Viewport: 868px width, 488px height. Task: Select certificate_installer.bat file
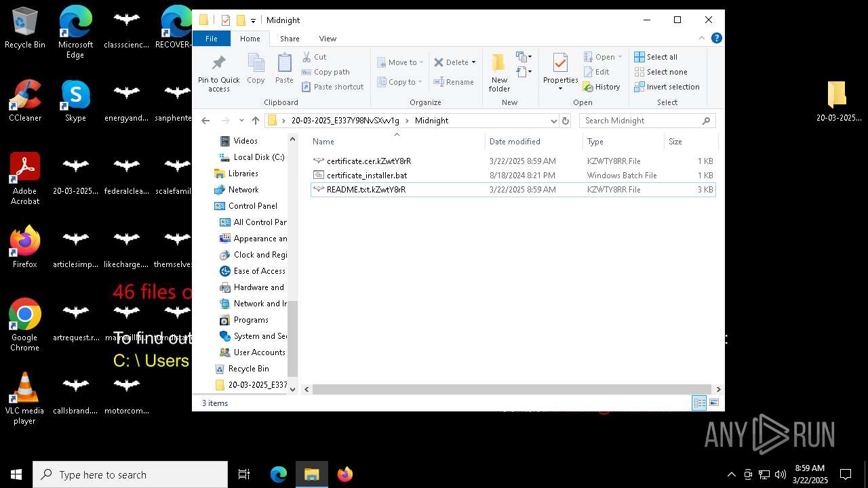click(x=513, y=176)
